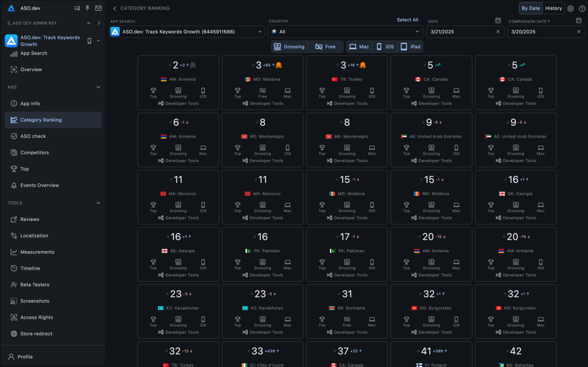Open the Reviews tool in sidebar
The height and width of the screenshot is (367, 588).
31,219
